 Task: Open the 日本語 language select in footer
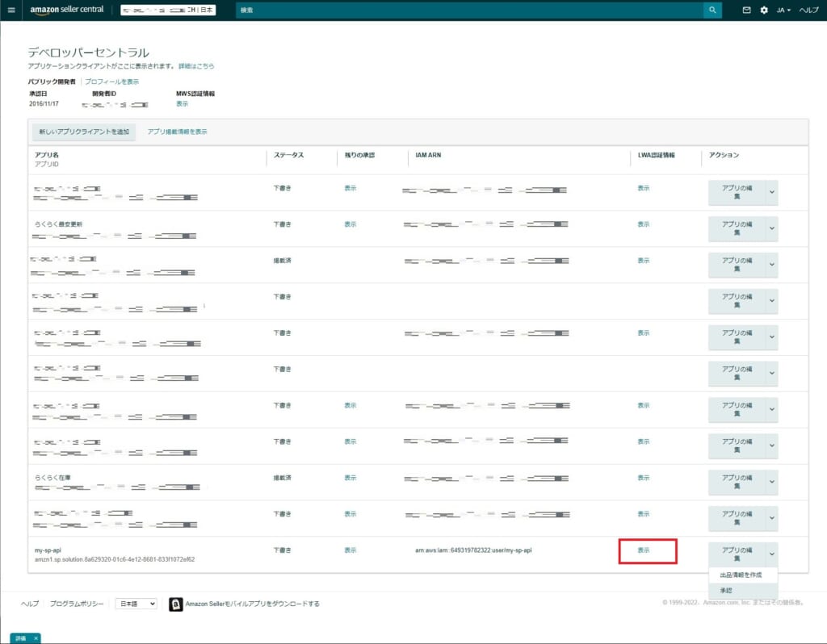point(136,604)
